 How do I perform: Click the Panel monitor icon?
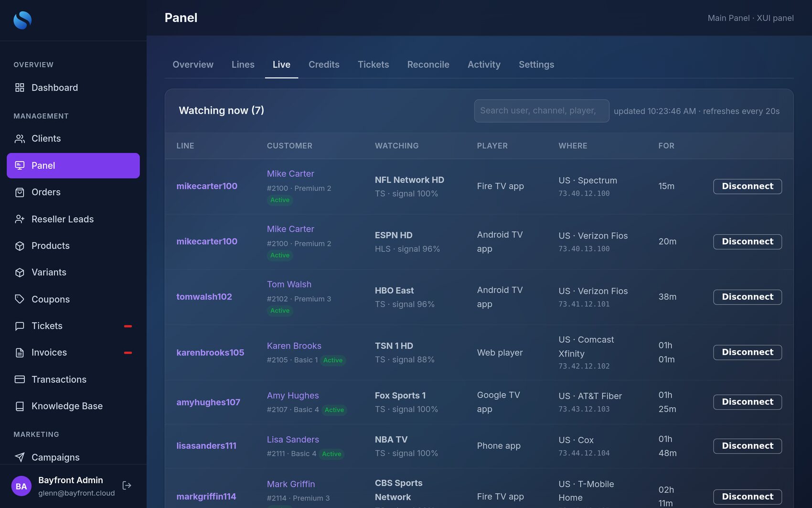pos(20,165)
